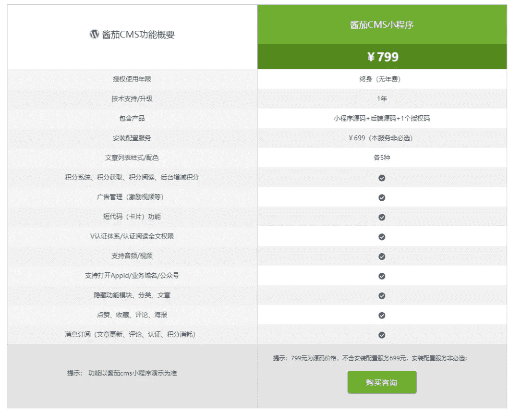This screenshot has height=414, width=532.
Task: Click the checkmark for 隐藏功能模块、分类、文章
Action: [382, 296]
